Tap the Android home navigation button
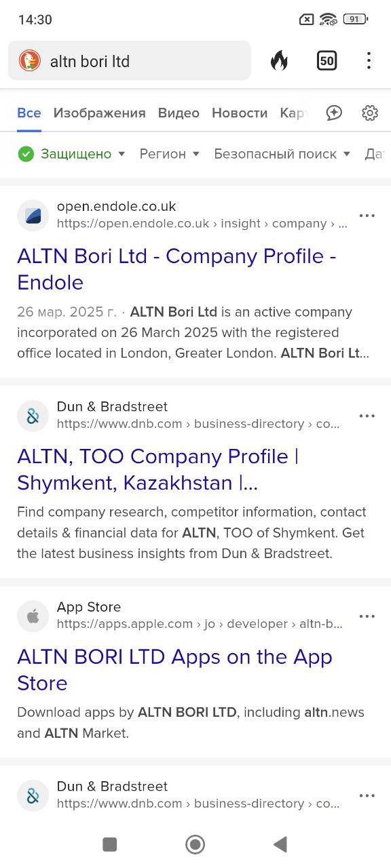This screenshot has height=868, width=391. point(195,844)
